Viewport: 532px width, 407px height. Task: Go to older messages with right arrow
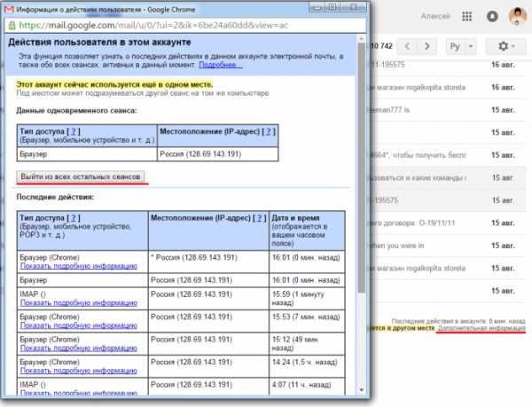point(427,46)
